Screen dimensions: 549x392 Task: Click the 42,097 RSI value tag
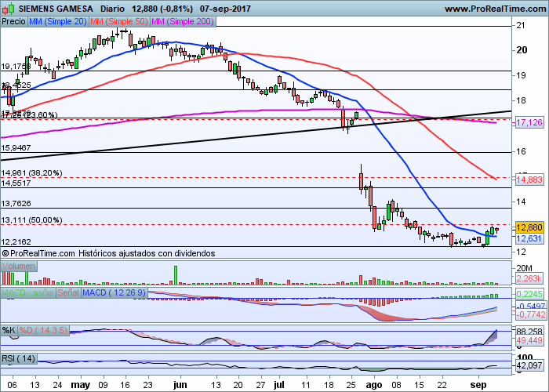[x=529, y=366]
